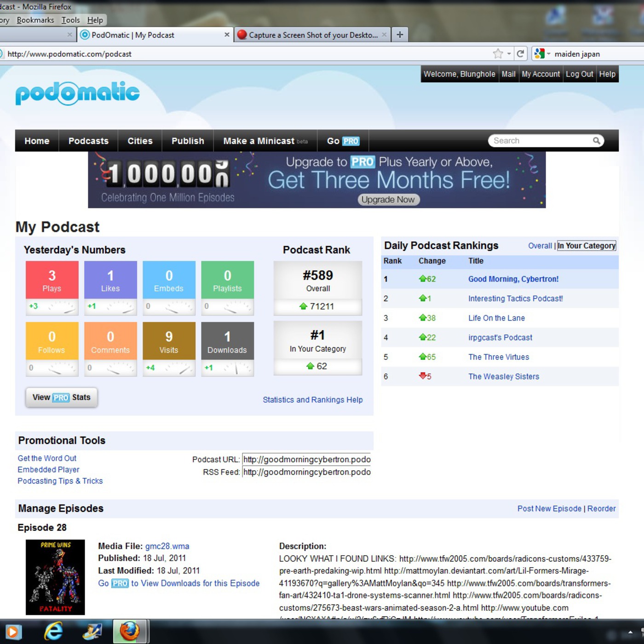Open Internet Explorer from the taskbar
This screenshot has height=644, width=644.
pos(53,632)
